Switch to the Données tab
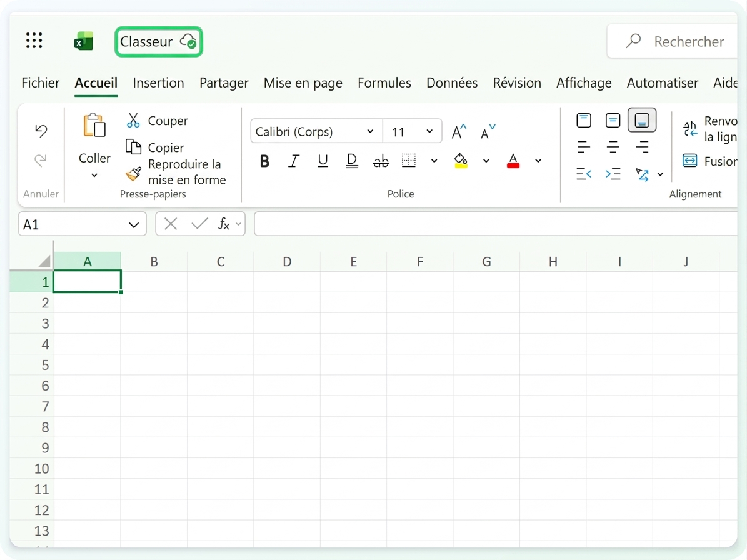 click(451, 83)
